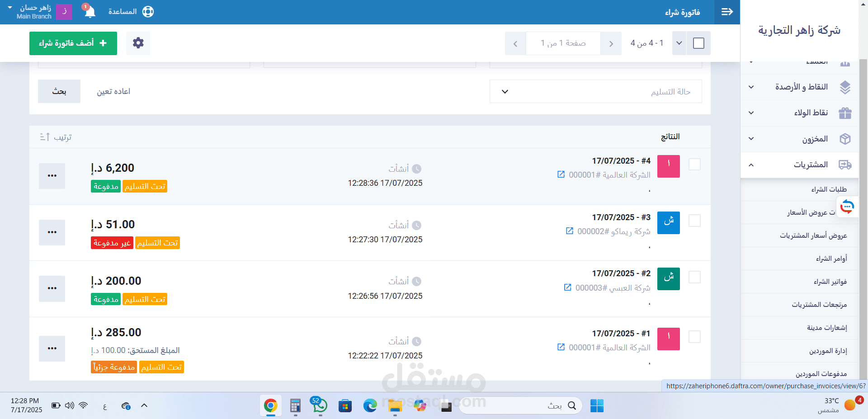
Task: Open the help lifebuoy icon
Action: click(148, 12)
